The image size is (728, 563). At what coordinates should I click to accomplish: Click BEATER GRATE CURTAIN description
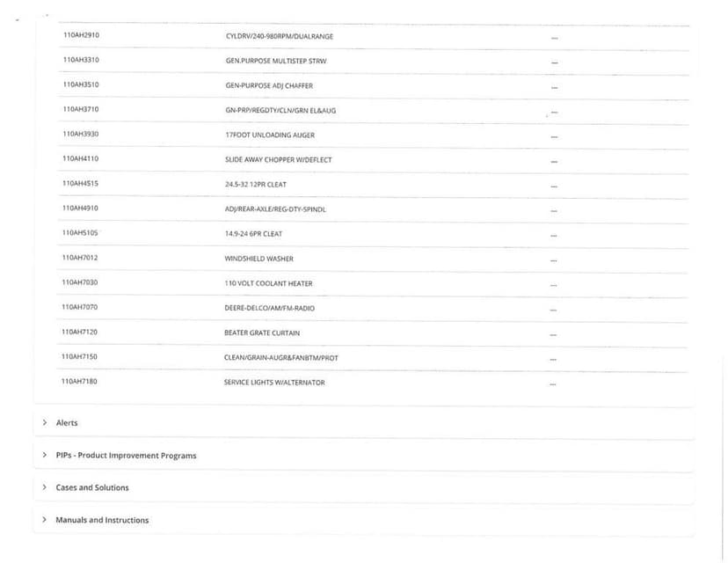[262, 333]
